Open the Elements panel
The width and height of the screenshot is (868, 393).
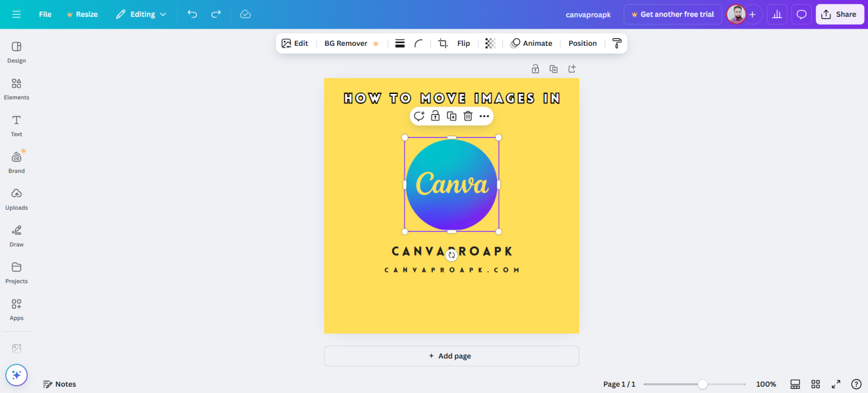tap(16, 89)
